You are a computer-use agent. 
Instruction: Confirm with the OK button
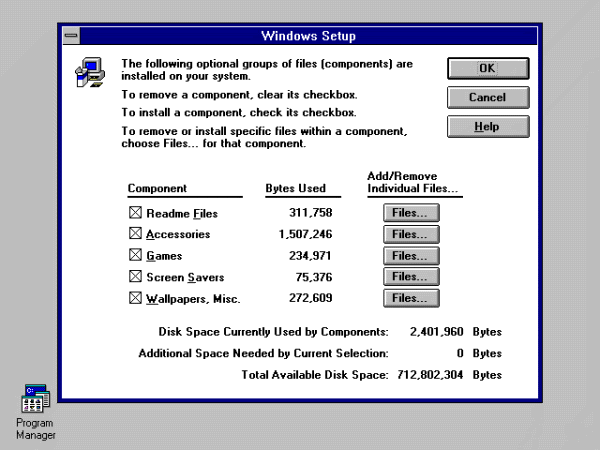tap(488, 68)
